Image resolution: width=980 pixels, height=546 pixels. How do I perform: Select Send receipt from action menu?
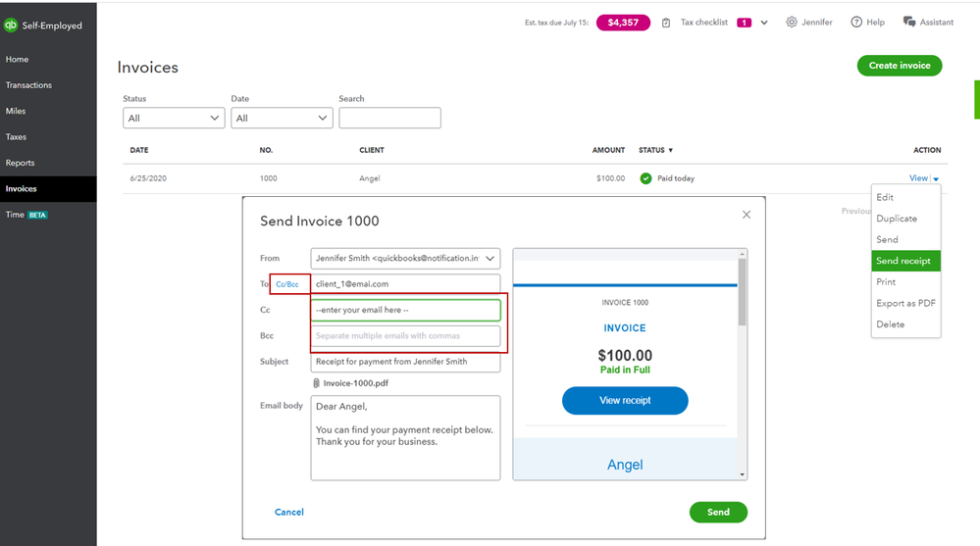coord(905,261)
